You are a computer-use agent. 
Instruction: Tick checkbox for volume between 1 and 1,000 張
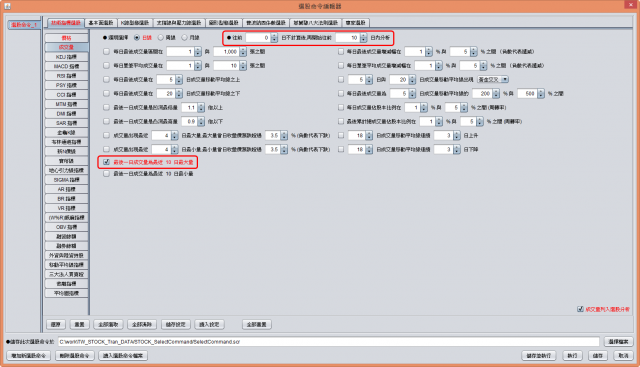(107, 52)
